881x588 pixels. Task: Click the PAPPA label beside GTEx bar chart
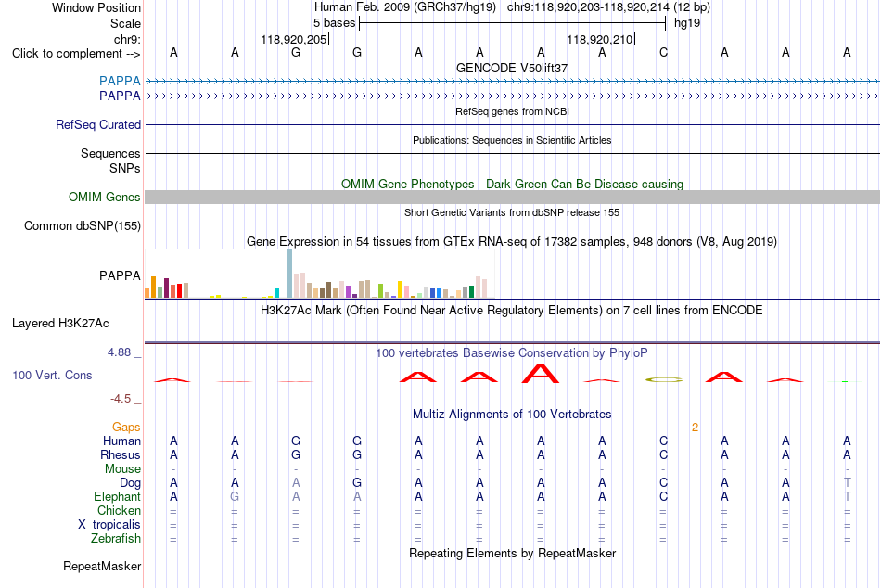(x=120, y=276)
